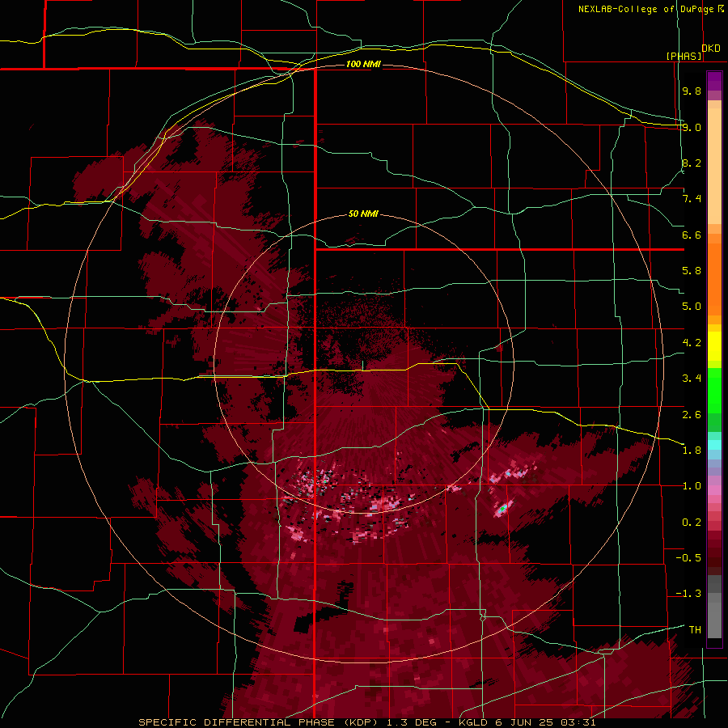The width and height of the screenshot is (728, 728).
Task: Click the 50 NMI range ring label
Action: [363, 214]
